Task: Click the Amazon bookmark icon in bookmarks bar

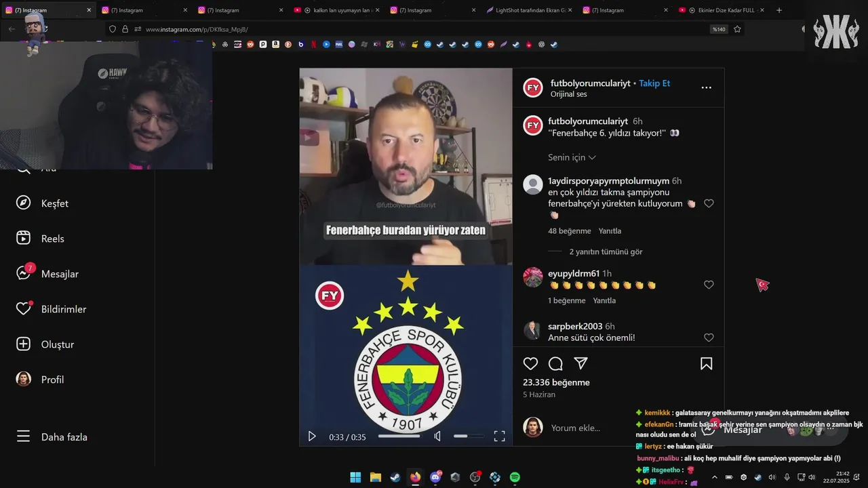Action: click(275, 45)
